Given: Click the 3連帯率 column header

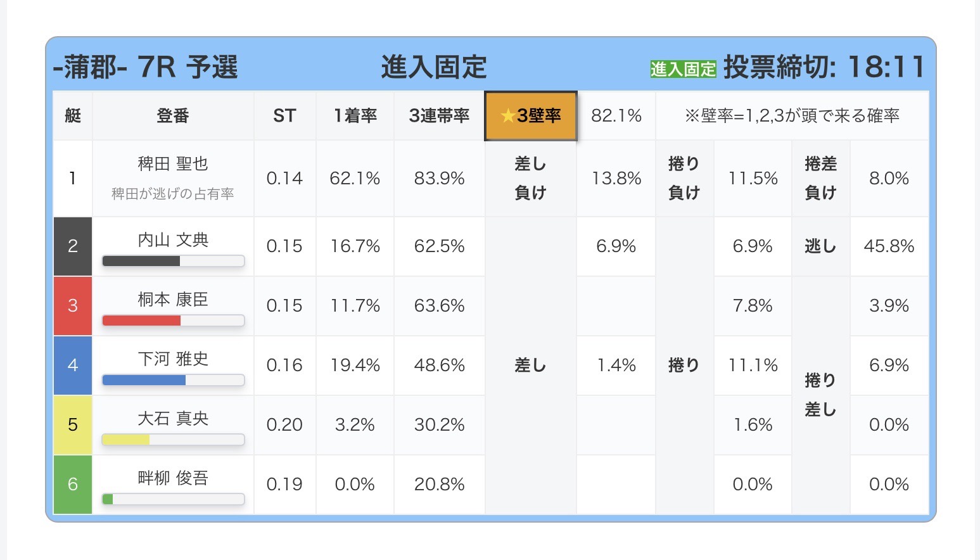Looking at the screenshot, I should point(439,116).
